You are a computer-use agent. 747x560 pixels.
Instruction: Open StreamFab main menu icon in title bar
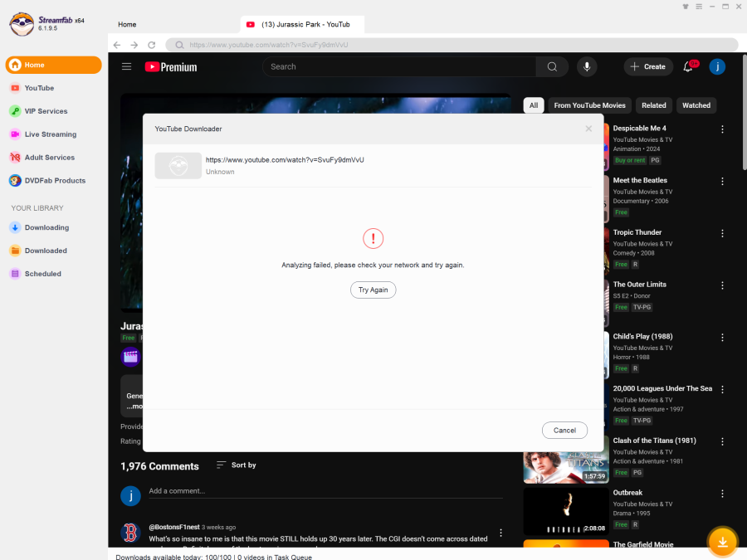[698, 7]
